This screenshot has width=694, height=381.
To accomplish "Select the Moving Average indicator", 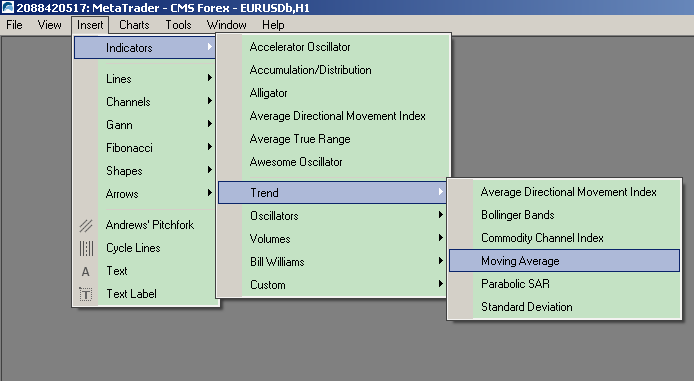I will pos(564,261).
